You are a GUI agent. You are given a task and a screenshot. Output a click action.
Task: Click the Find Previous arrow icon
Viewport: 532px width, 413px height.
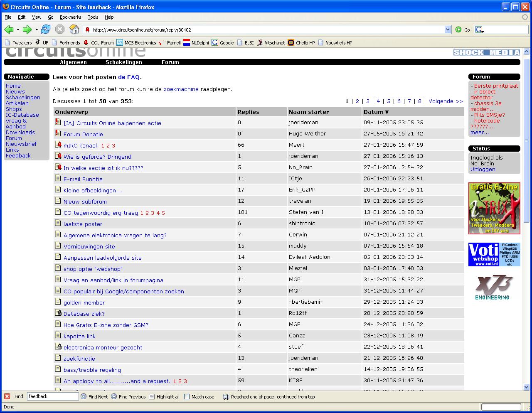pyautogui.click(x=114, y=397)
